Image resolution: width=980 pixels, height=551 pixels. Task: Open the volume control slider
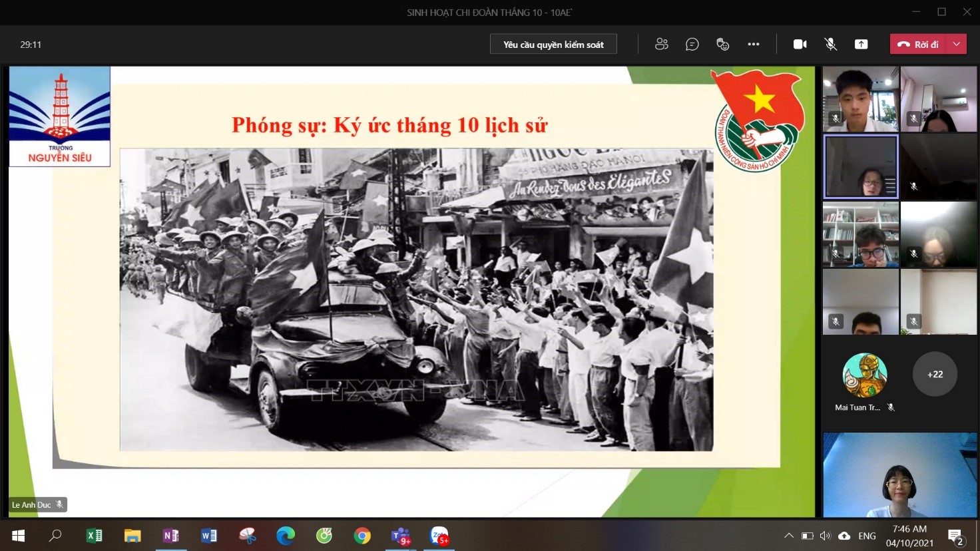[x=826, y=536]
